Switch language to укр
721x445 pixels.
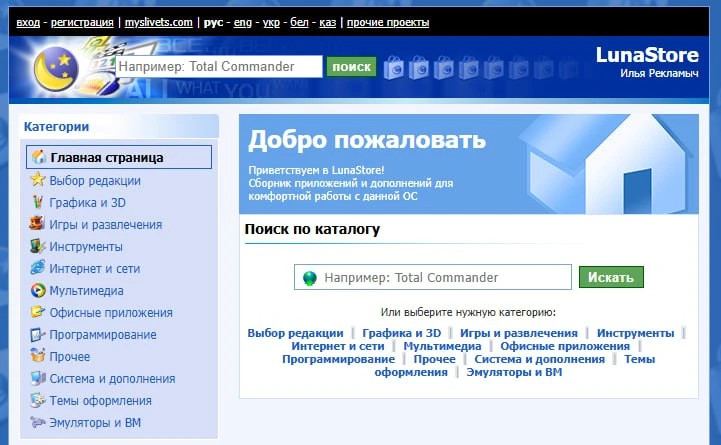tap(271, 22)
